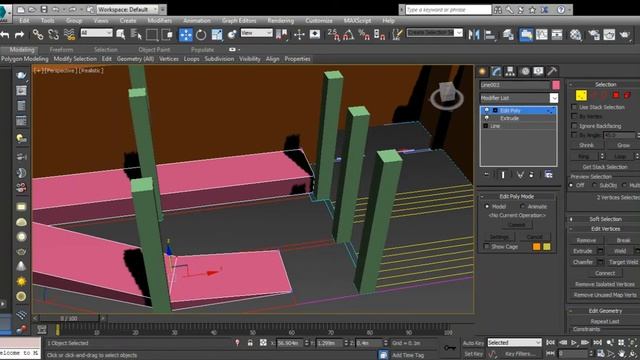Select the Animate radio button
The image size is (640, 360).
(x=522, y=207)
